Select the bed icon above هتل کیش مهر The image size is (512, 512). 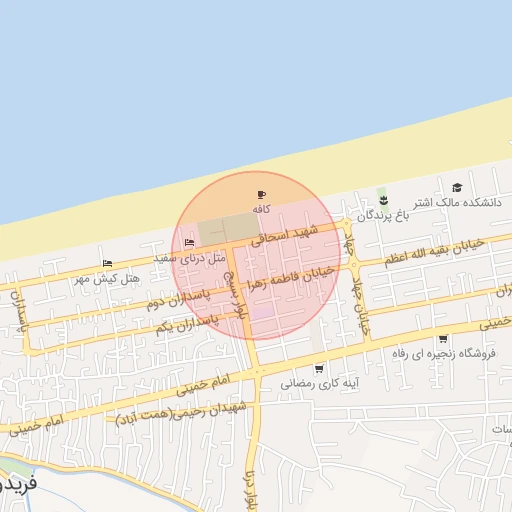click(x=107, y=264)
